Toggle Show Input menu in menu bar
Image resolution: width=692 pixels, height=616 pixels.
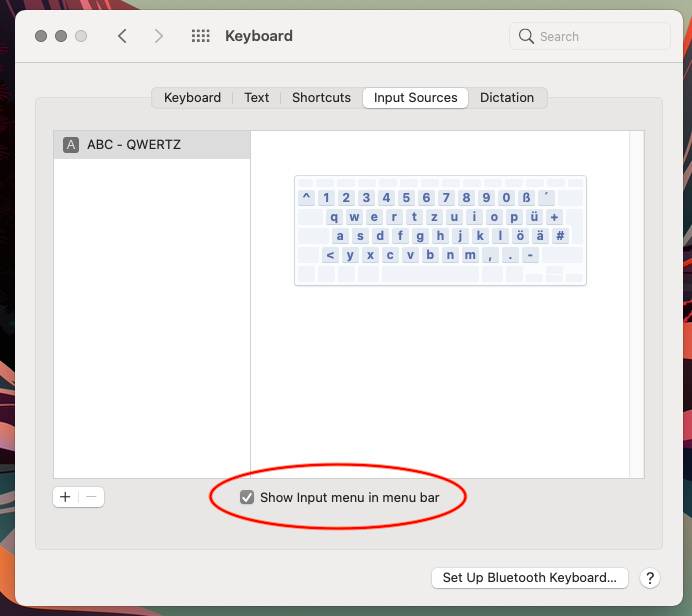point(247,497)
